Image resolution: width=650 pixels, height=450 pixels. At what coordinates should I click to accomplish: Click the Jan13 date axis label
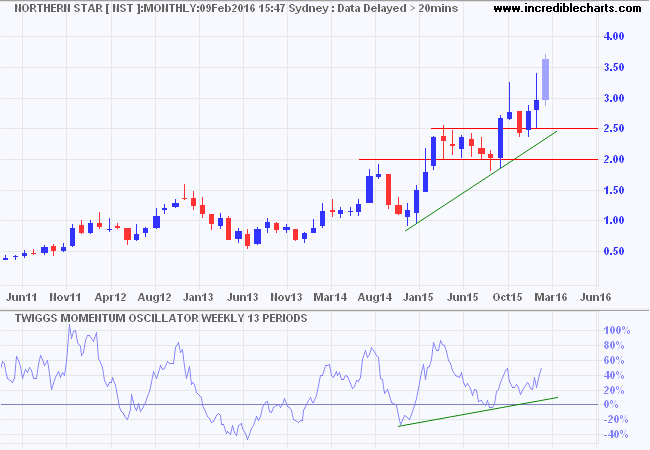click(198, 297)
